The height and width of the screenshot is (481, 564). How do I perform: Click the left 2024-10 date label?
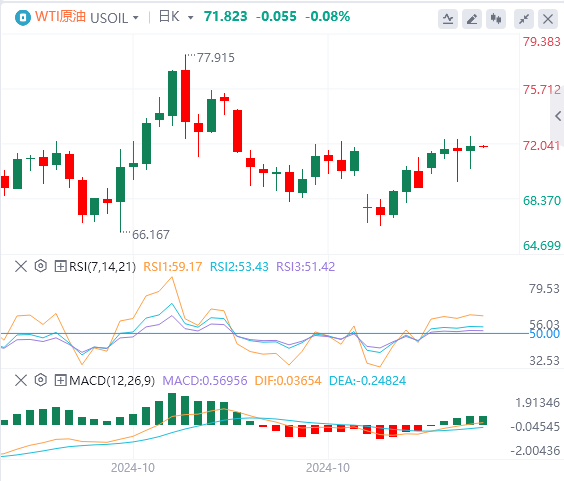pyautogui.click(x=133, y=468)
